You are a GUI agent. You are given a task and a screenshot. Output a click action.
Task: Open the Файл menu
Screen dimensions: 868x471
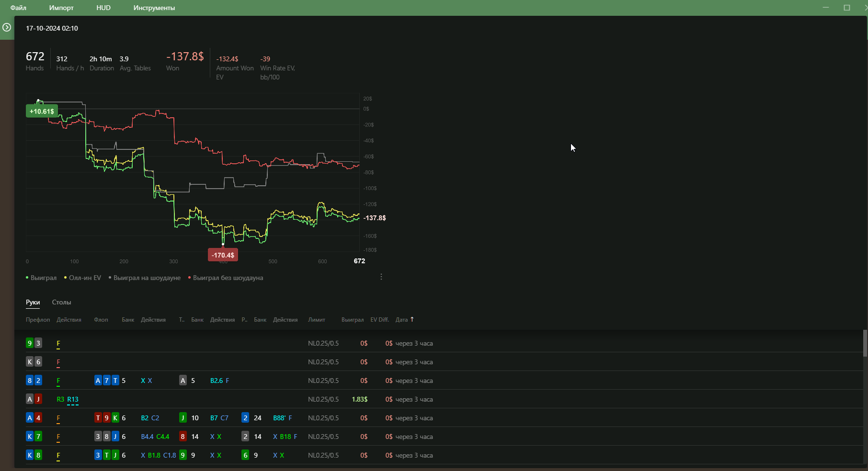tap(18, 8)
